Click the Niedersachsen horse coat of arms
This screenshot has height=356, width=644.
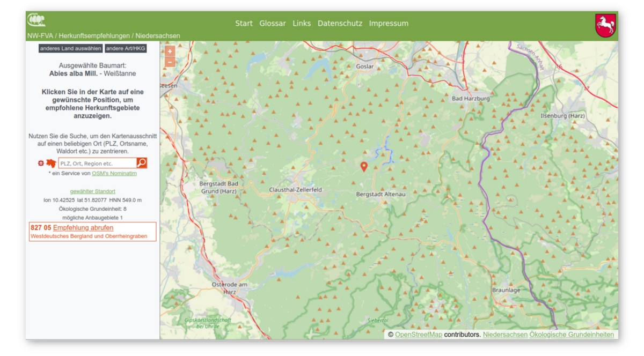[x=605, y=25]
